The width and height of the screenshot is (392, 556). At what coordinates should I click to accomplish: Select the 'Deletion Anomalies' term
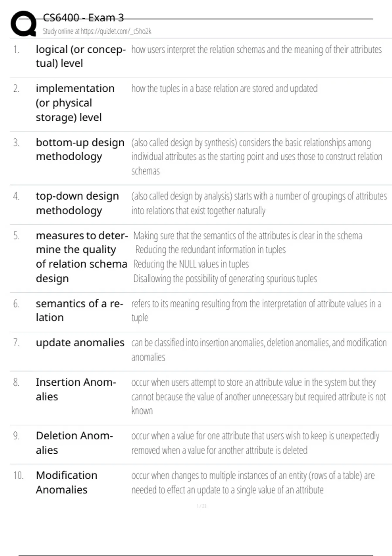[x=74, y=443]
